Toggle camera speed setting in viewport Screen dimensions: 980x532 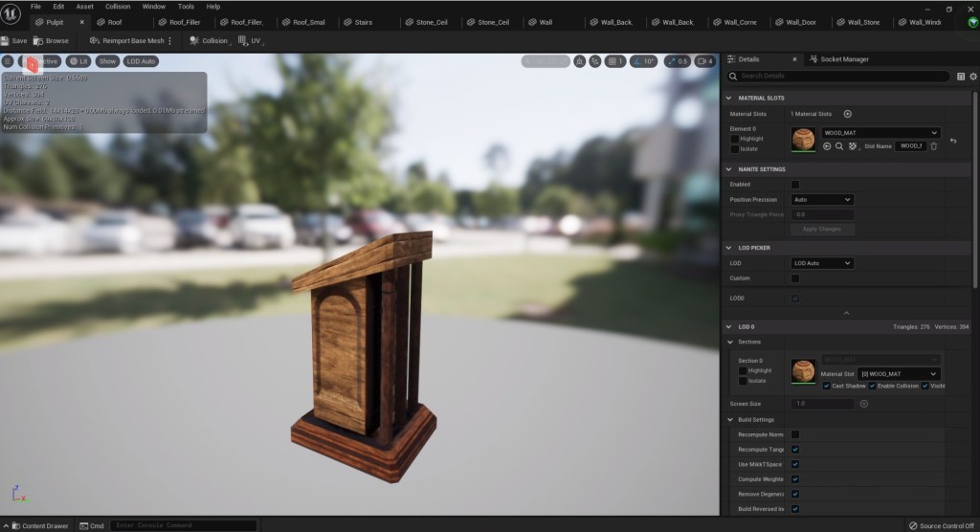pyautogui.click(x=704, y=61)
